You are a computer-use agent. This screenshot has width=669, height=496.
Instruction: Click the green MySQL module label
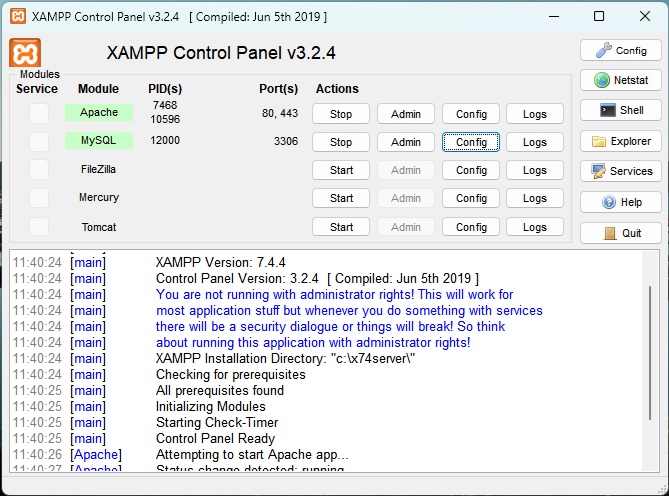coord(99,140)
